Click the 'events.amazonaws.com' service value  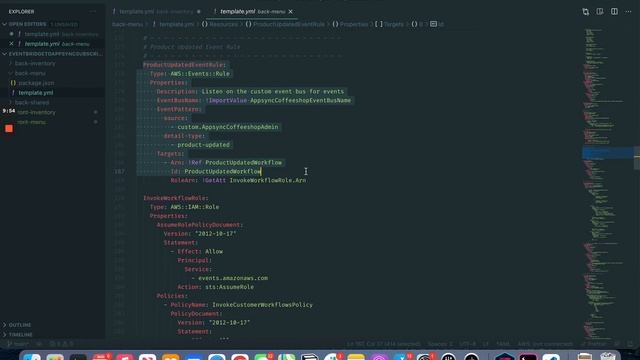point(233,278)
